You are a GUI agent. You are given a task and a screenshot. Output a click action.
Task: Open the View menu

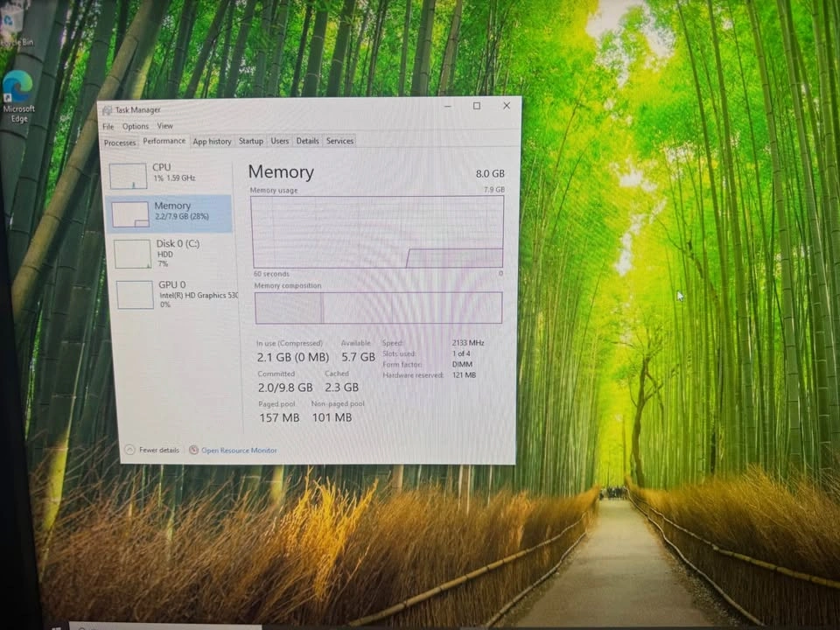tap(164, 126)
